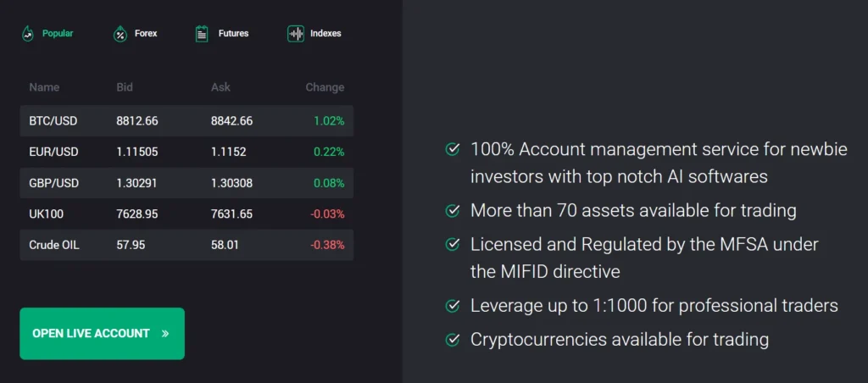
Task: Select the BTC/USD row
Action: click(x=186, y=121)
